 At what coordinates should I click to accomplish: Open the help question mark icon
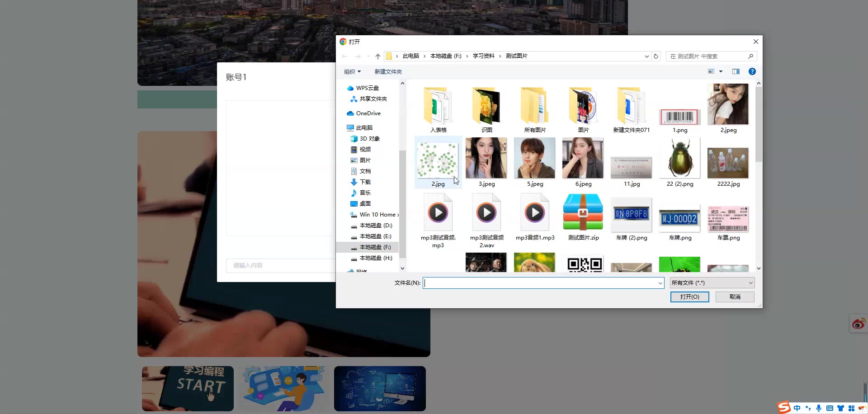(x=752, y=71)
